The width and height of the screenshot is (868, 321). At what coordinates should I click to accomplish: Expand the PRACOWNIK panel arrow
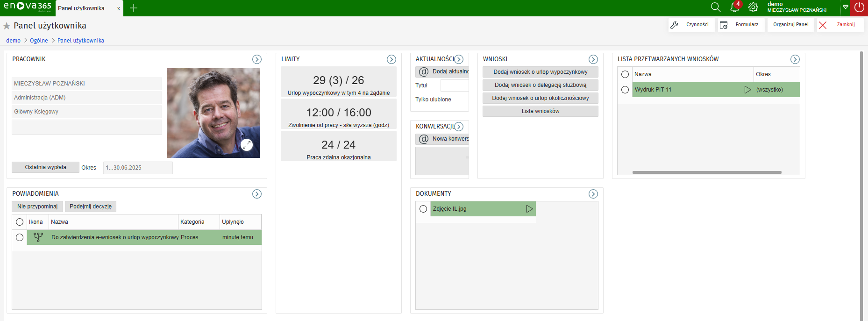click(257, 59)
